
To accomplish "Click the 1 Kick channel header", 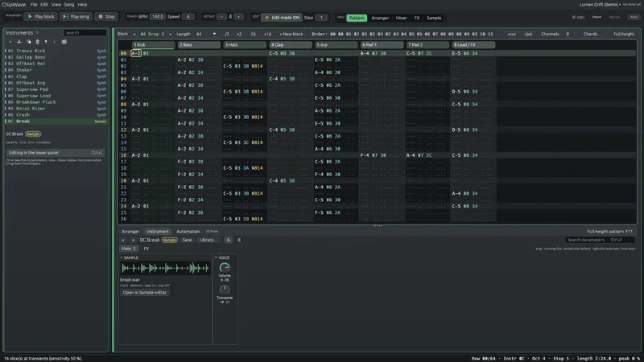I will tap(153, 45).
